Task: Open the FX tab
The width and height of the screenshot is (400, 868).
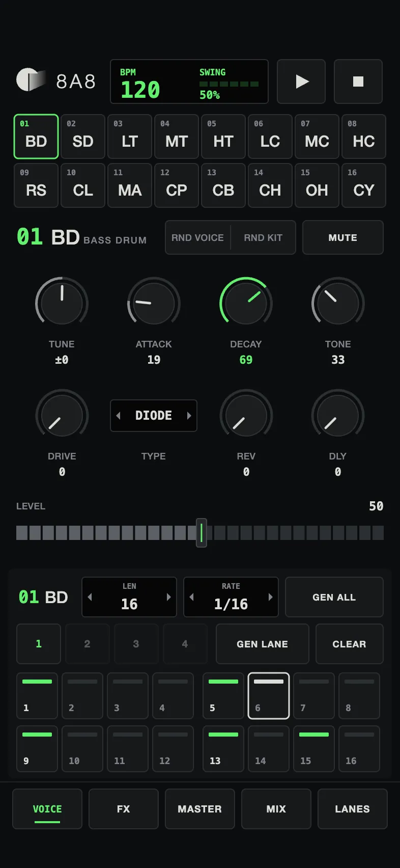Action: [124, 809]
